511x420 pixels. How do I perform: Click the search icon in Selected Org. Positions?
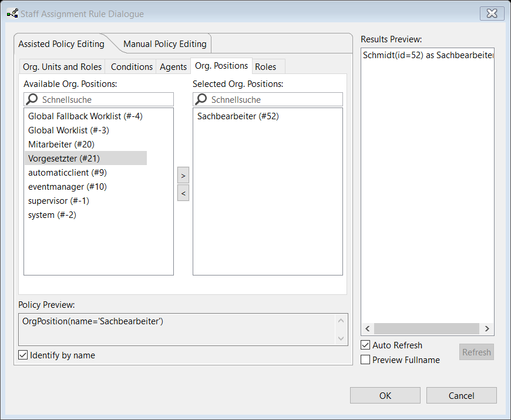point(201,100)
